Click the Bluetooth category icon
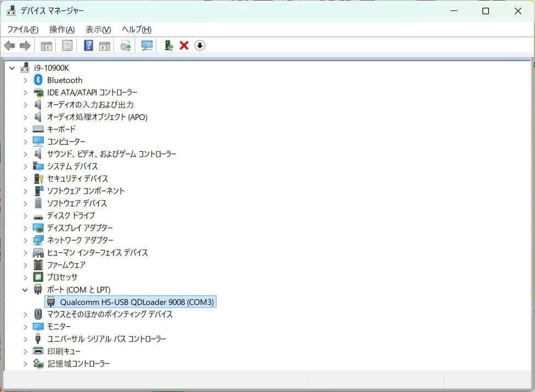The height and width of the screenshot is (392, 535). (38, 80)
